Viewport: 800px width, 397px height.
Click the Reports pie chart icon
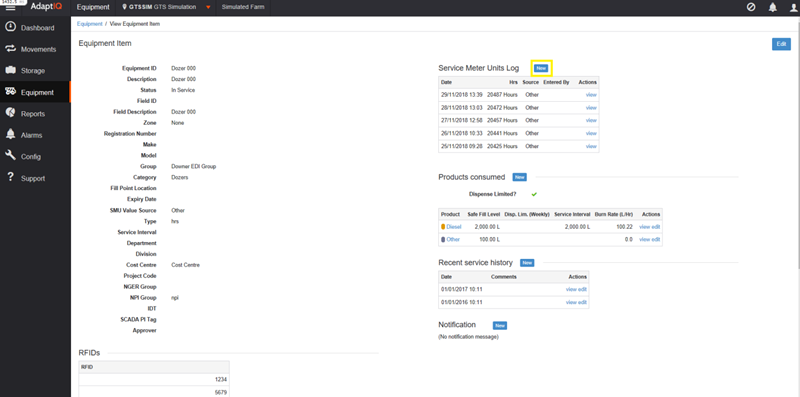(x=10, y=113)
